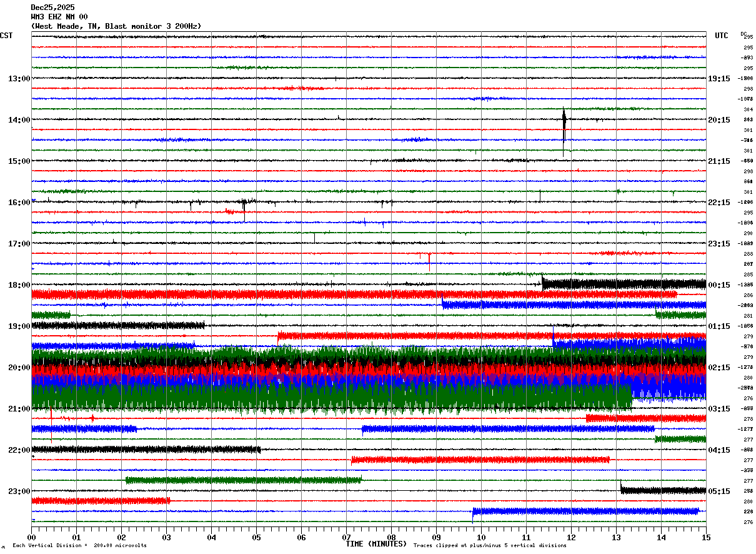Click the 05 minute axis tick label
This screenshot has width=756, height=554.
tap(256, 536)
